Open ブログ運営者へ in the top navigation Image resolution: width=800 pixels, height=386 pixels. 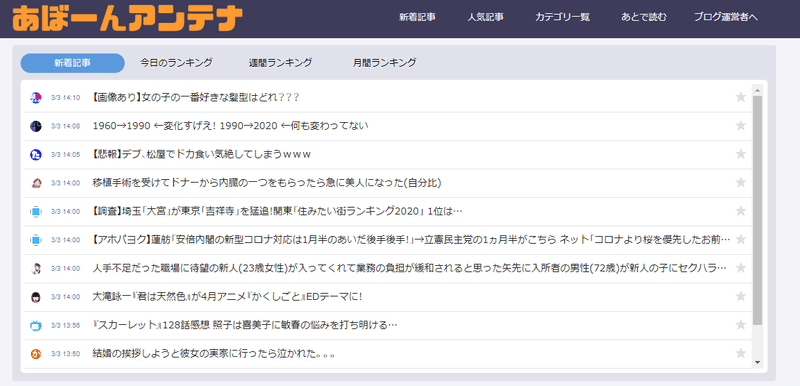click(726, 17)
